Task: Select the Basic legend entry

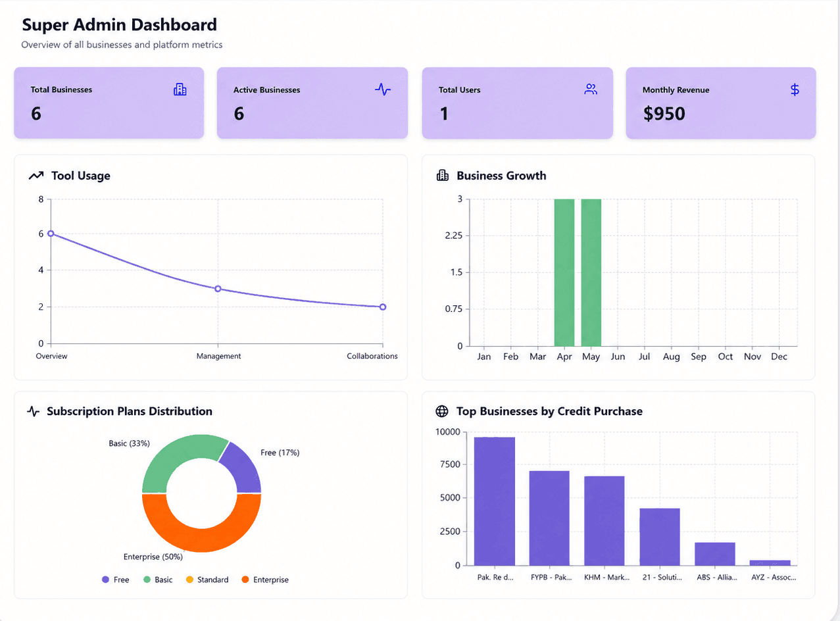Action: 158,580
